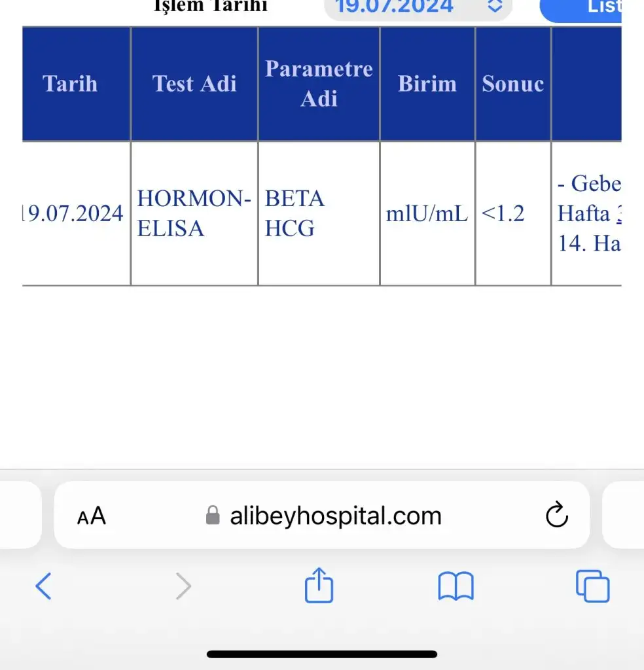
Task: Tap the alibeyhospital.com address field
Action: coord(335,516)
